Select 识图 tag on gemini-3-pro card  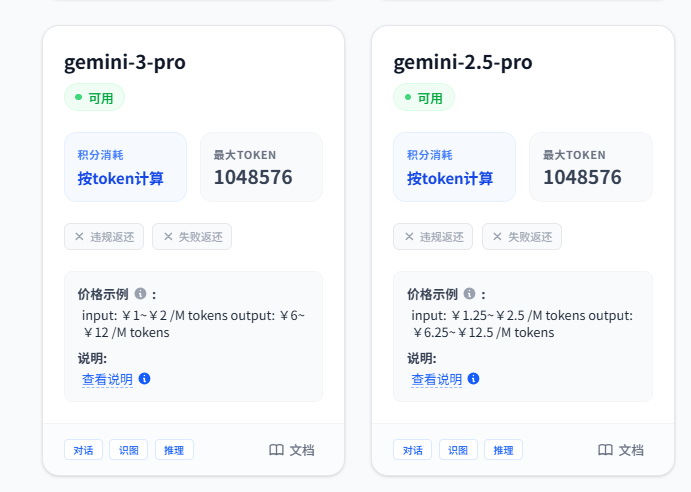point(129,450)
